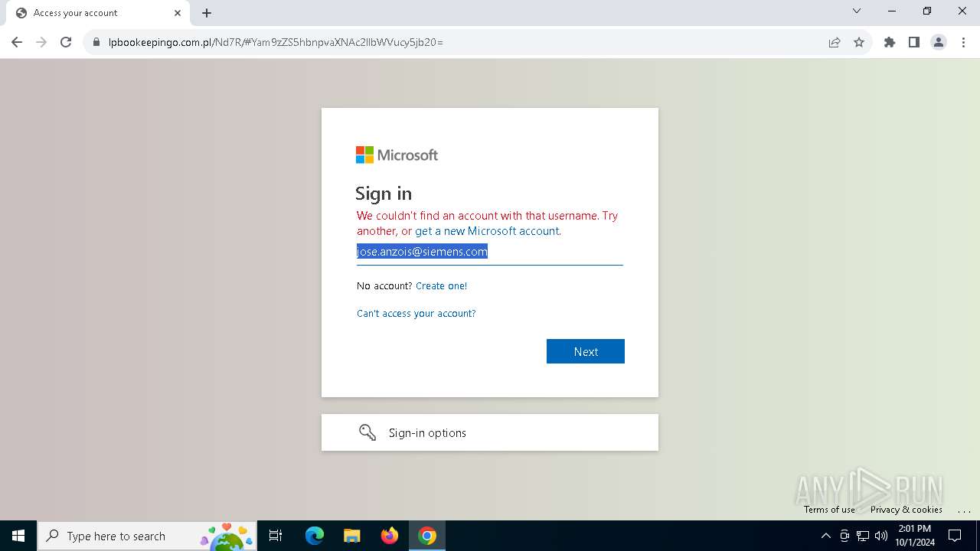Open the Extensions puzzle icon
980x551 pixels.
[x=889, y=42]
